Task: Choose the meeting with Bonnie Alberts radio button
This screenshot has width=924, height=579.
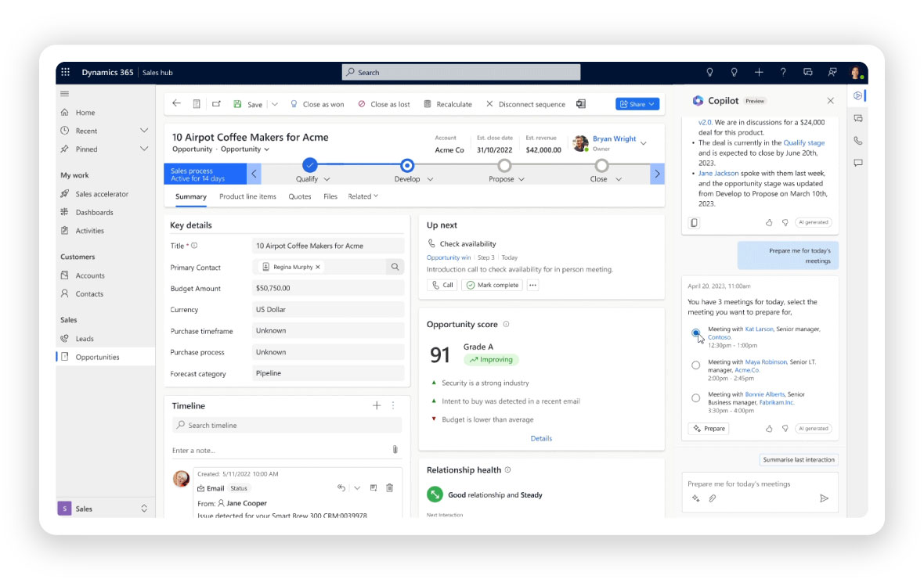Action: 696,398
